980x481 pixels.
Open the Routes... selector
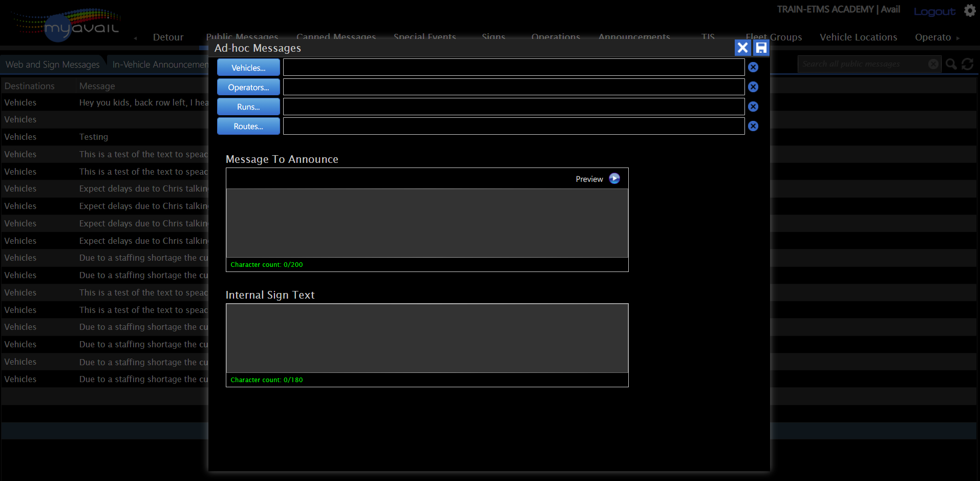(x=248, y=126)
